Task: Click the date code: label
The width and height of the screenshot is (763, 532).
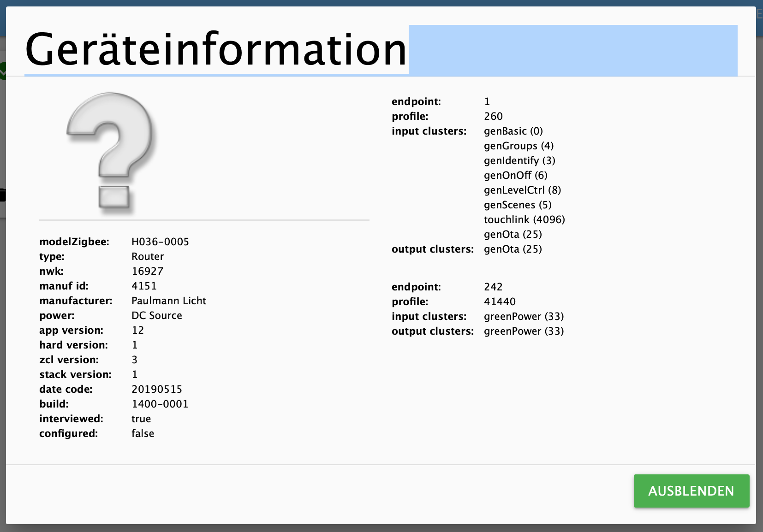Action: (66, 389)
